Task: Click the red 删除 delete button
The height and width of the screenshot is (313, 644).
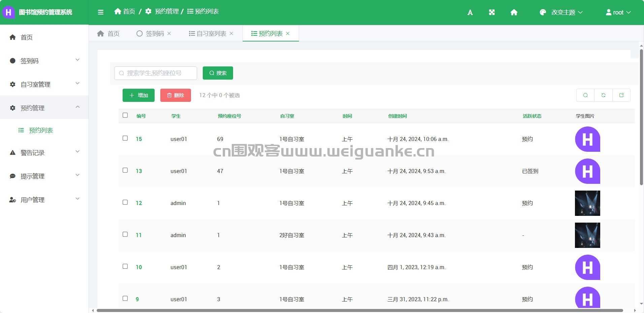Action: pos(175,95)
